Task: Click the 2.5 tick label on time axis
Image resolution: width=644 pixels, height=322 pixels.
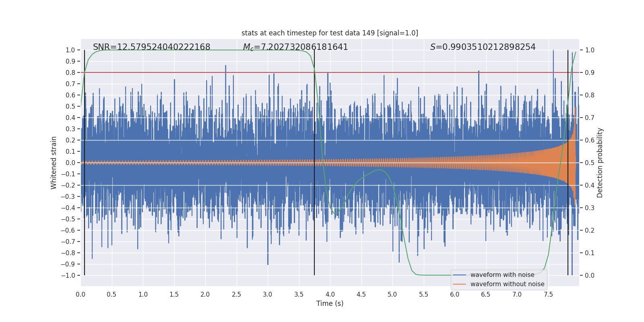Action: pyautogui.click(x=236, y=295)
